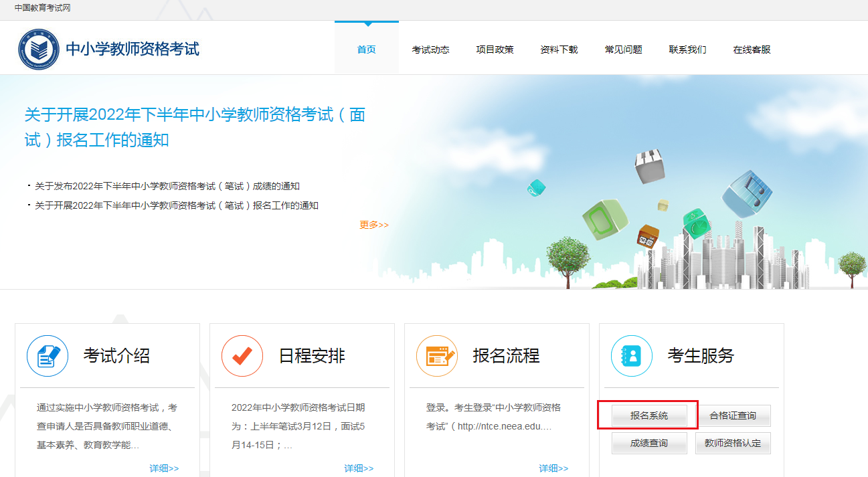Go to 项目政策 in the navigation

click(x=495, y=50)
